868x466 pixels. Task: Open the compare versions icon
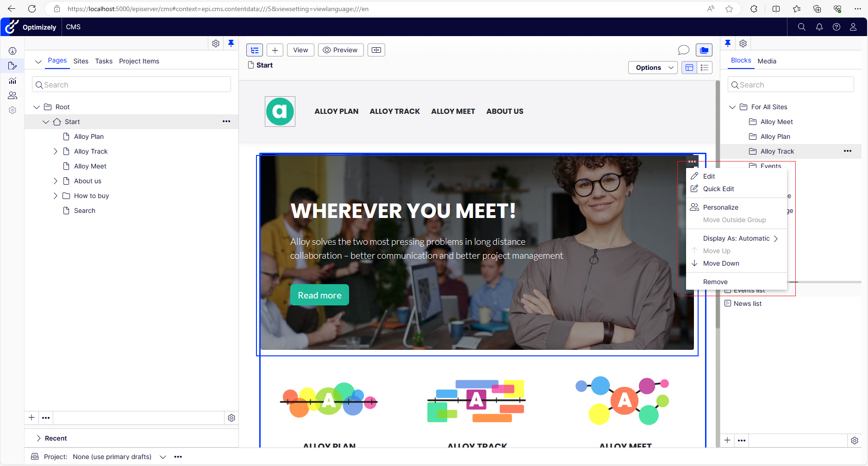(376, 50)
